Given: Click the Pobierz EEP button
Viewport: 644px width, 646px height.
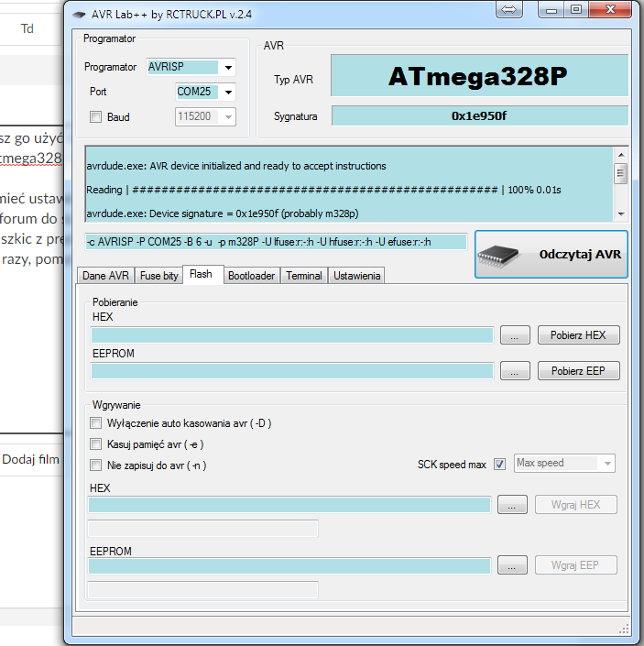Looking at the screenshot, I should 579,371.
